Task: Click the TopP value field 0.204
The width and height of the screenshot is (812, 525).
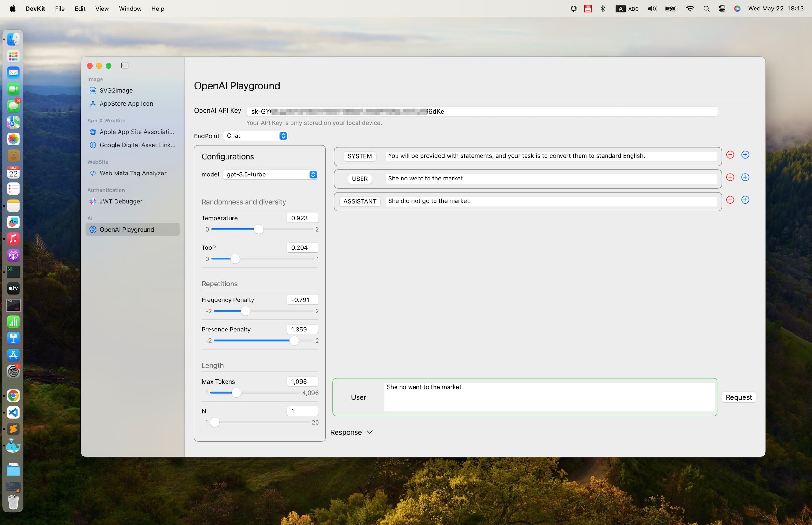Action: point(302,248)
